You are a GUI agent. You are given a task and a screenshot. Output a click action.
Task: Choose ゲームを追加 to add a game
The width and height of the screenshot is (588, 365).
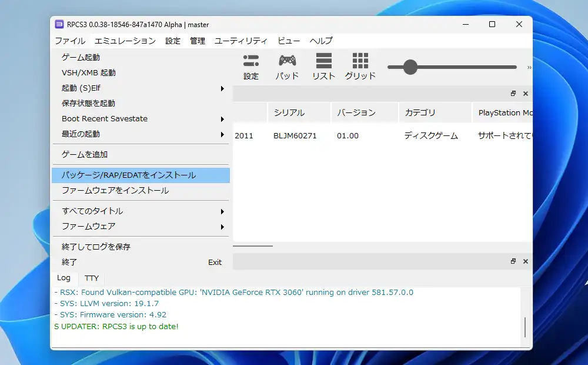[141, 154]
